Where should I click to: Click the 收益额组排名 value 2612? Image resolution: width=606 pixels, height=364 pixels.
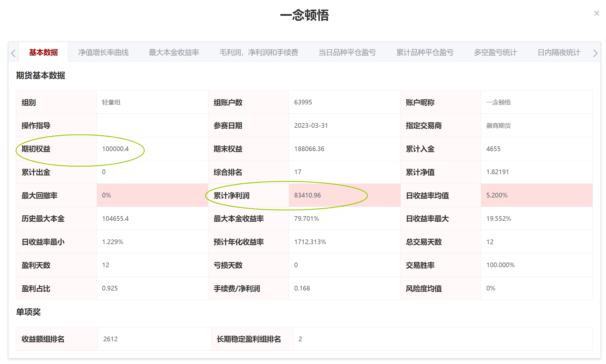[x=110, y=339]
